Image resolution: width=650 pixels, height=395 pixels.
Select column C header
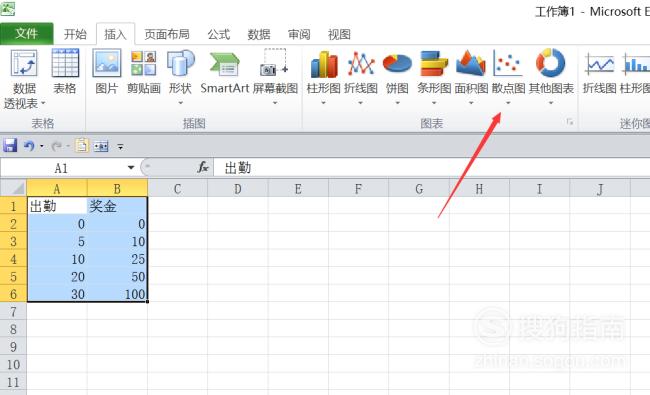point(177,189)
